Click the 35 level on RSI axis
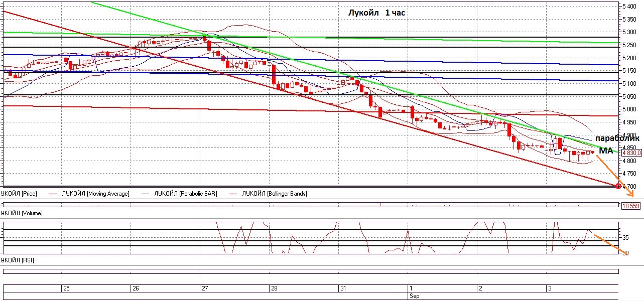This screenshot has height=301, width=644. [x=625, y=237]
